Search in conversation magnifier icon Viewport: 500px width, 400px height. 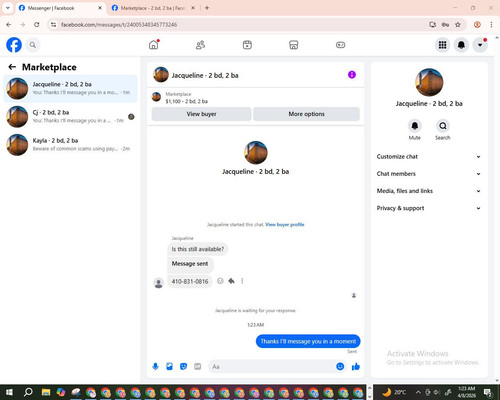(443, 126)
